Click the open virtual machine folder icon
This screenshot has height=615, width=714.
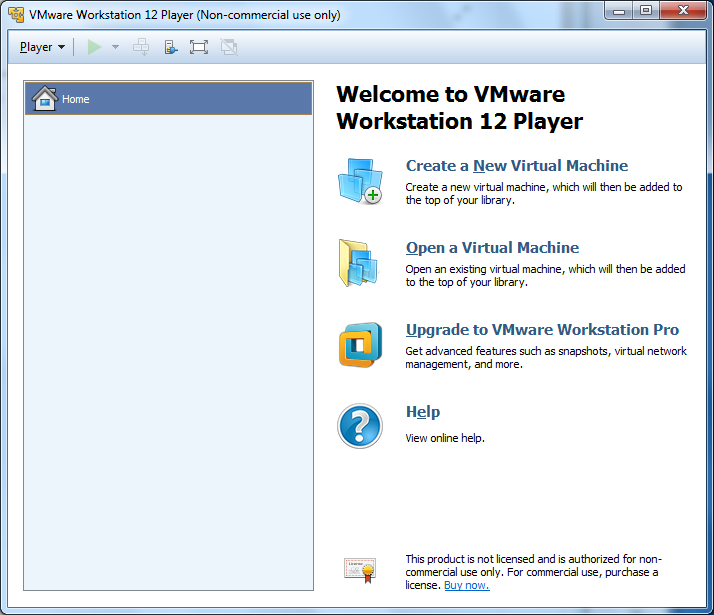(x=358, y=263)
